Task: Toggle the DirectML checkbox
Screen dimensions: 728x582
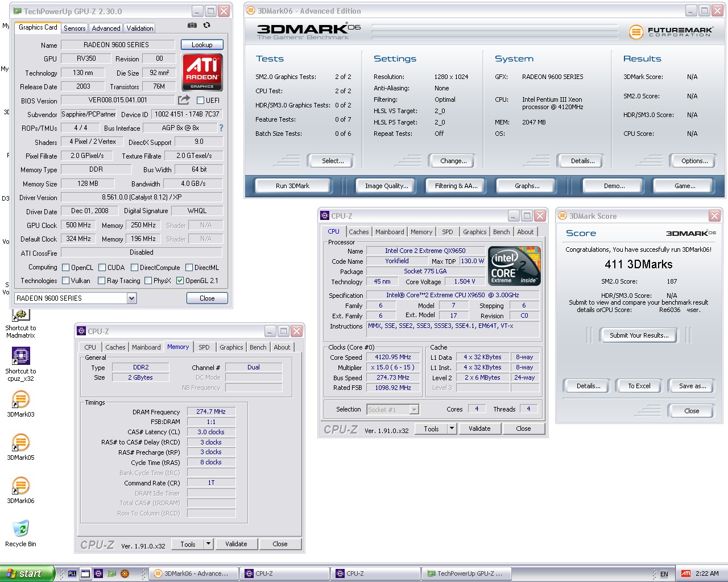Action: [x=188, y=267]
